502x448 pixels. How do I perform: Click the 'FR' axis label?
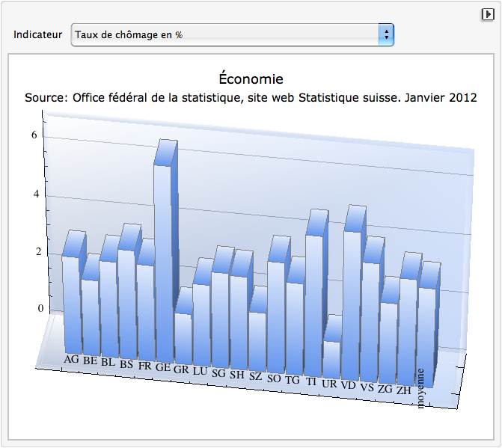pos(144,366)
